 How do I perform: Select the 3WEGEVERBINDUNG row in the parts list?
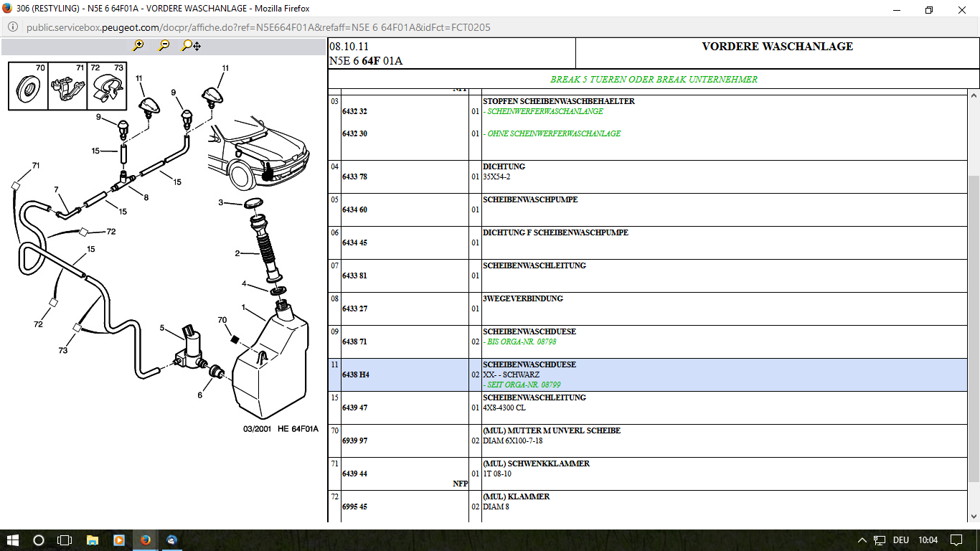pos(523,298)
